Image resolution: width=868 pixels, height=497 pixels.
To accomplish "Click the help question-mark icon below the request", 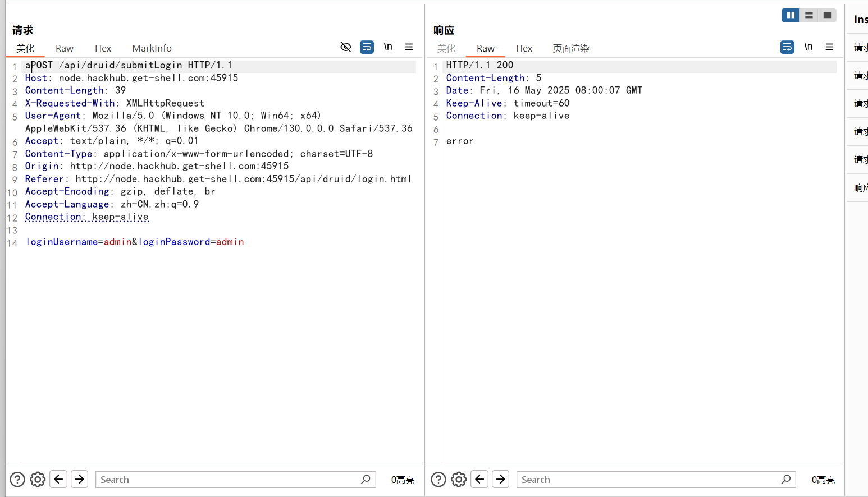I will pos(17,479).
